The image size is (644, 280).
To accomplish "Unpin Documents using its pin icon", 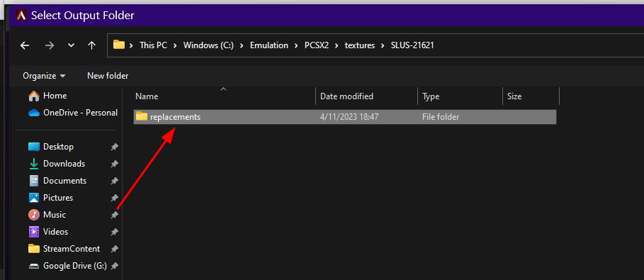I will (x=115, y=181).
